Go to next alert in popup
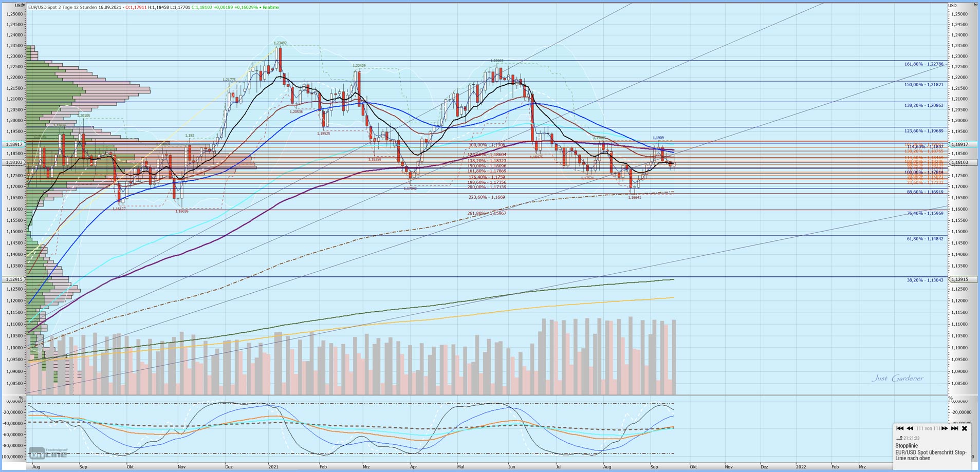The height and width of the screenshot is (472, 980). tap(945, 428)
